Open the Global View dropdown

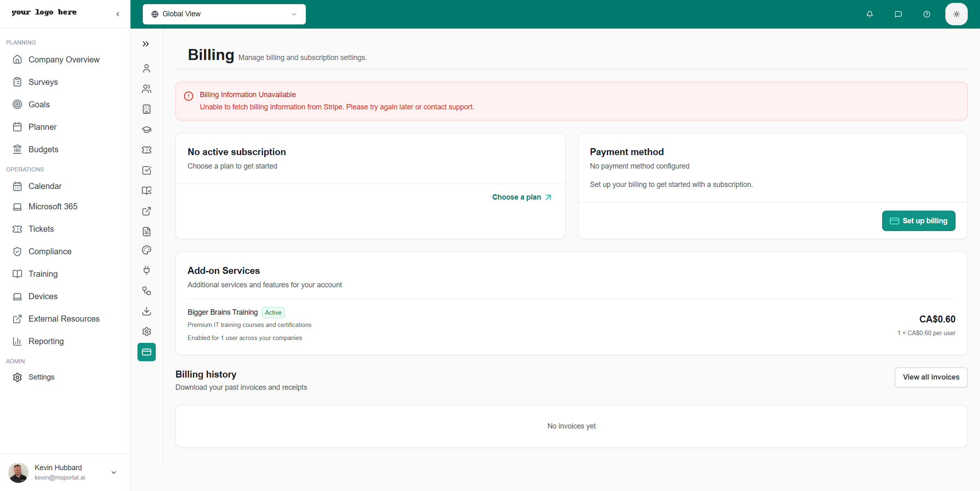(224, 14)
